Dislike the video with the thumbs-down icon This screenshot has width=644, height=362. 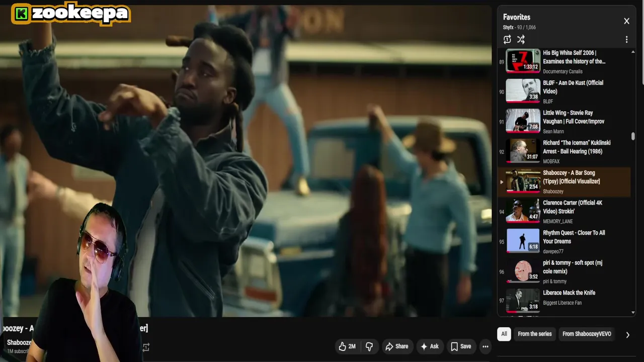[x=369, y=346]
